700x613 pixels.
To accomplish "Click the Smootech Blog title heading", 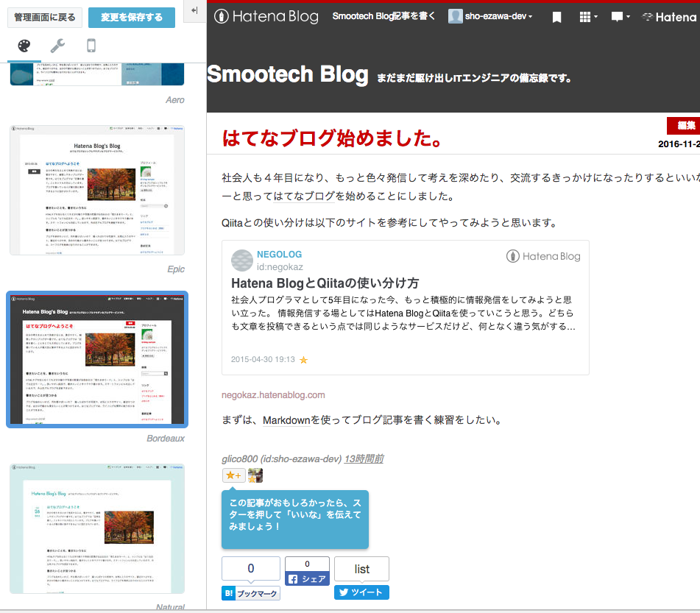I will 288,74.
